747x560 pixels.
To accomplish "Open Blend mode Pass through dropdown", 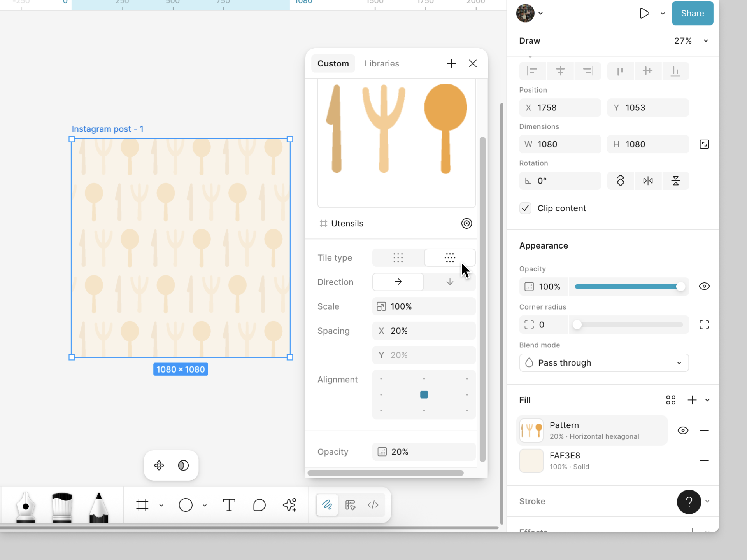I will [x=604, y=363].
